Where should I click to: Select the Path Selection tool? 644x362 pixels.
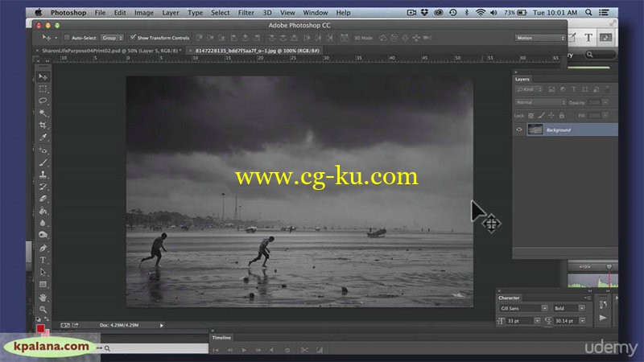(43, 272)
